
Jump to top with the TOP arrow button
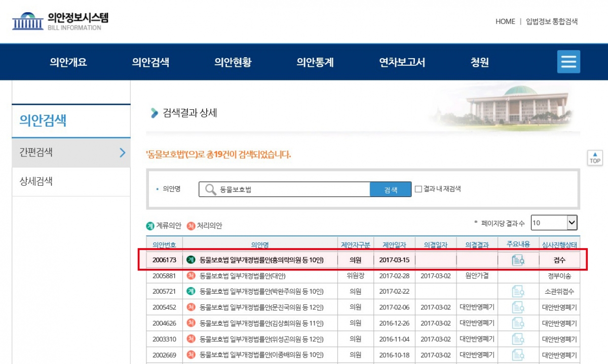[595, 157]
